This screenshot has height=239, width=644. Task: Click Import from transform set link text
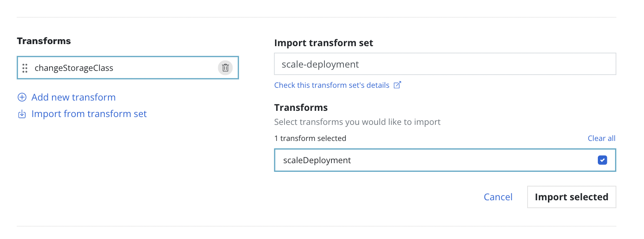(89, 114)
